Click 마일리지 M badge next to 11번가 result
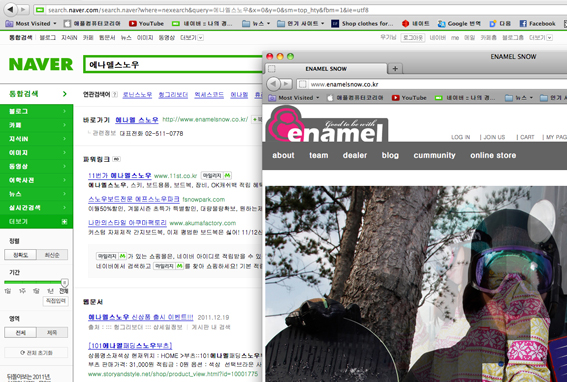Viewport: 567px width, 382px height. click(216, 175)
